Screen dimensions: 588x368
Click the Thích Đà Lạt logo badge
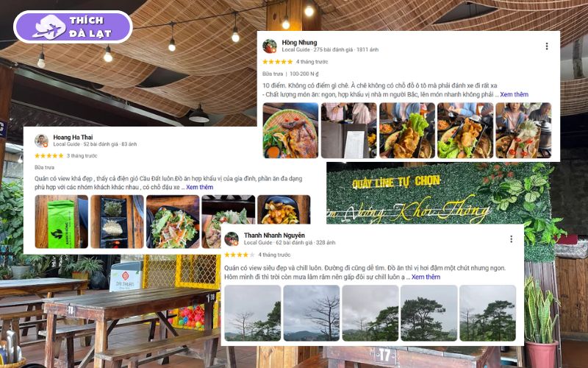coord(73,26)
